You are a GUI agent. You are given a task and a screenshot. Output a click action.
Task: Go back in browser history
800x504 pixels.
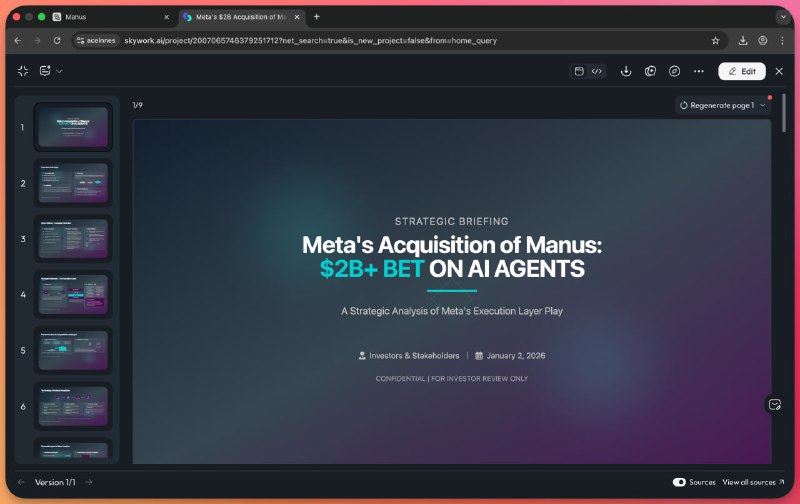click(x=18, y=40)
